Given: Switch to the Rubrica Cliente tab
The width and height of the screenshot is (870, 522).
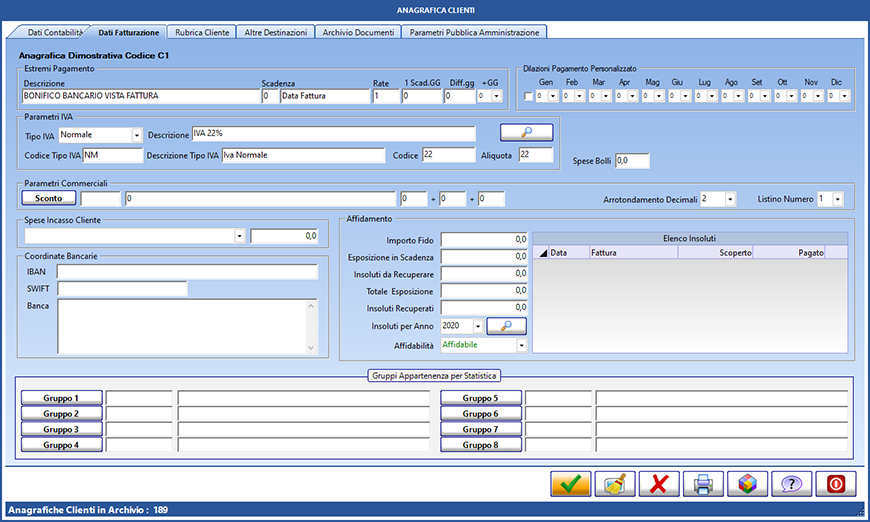Looking at the screenshot, I should pos(202,32).
